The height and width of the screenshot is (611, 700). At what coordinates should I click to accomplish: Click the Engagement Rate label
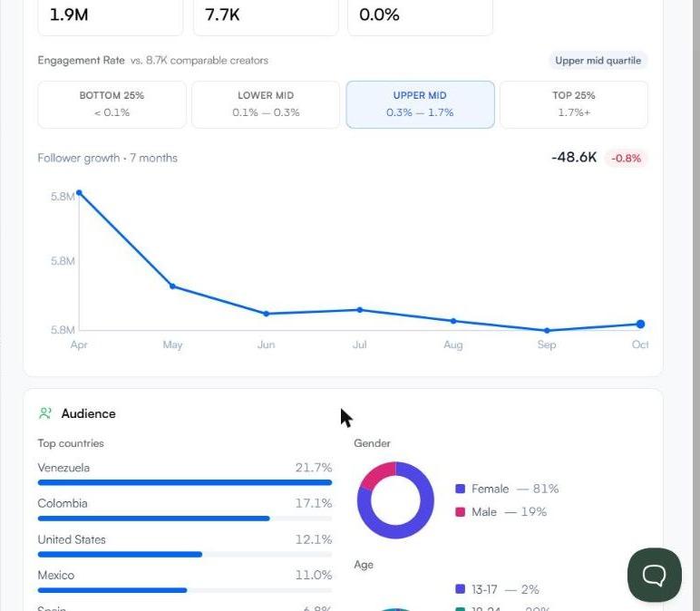(82, 60)
